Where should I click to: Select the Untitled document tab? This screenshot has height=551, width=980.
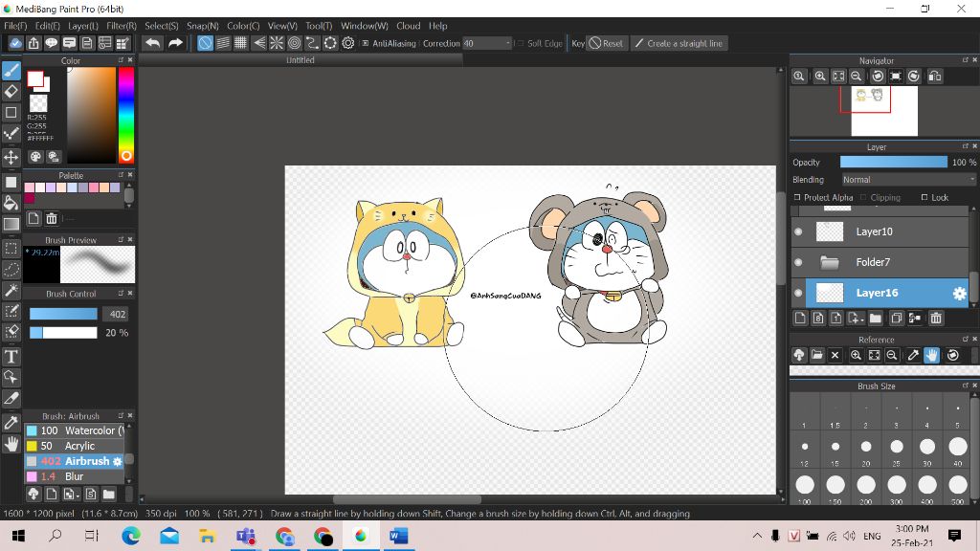tap(300, 60)
